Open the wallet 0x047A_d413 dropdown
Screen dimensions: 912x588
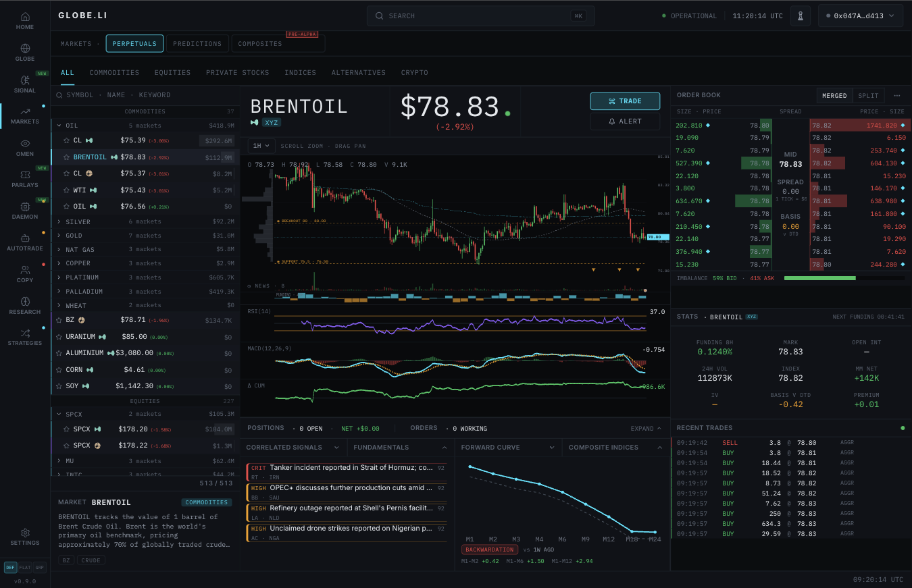tap(860, 16)
